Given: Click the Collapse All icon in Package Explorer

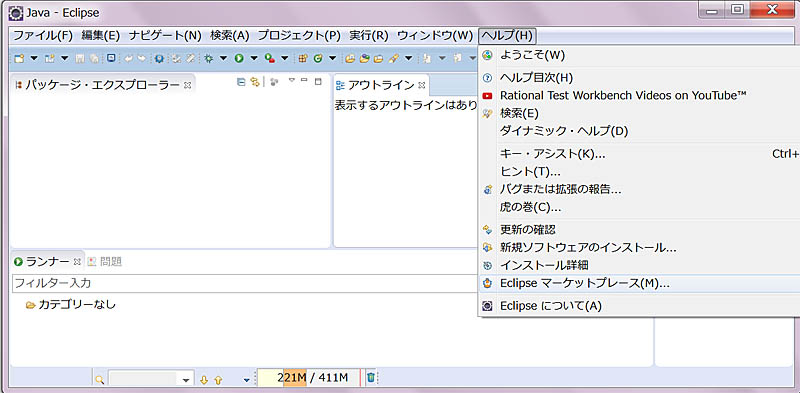Looking at the screenshot, I should 241,82.
